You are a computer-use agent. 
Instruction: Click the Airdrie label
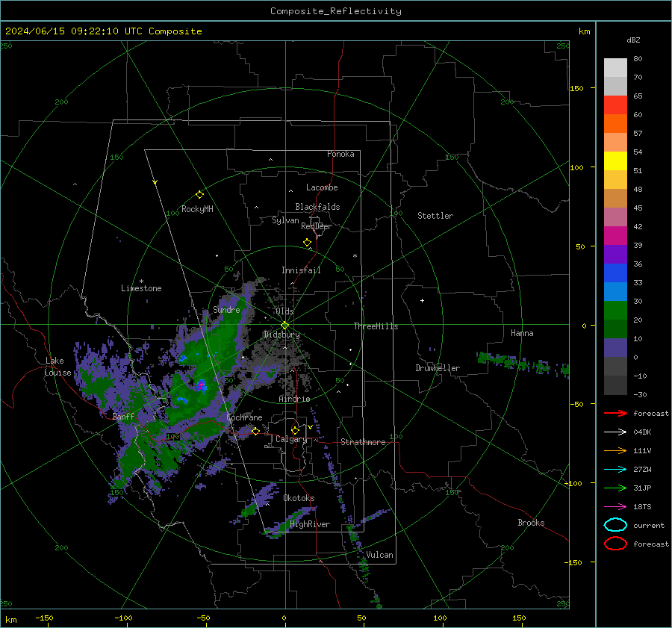[294, 399]
